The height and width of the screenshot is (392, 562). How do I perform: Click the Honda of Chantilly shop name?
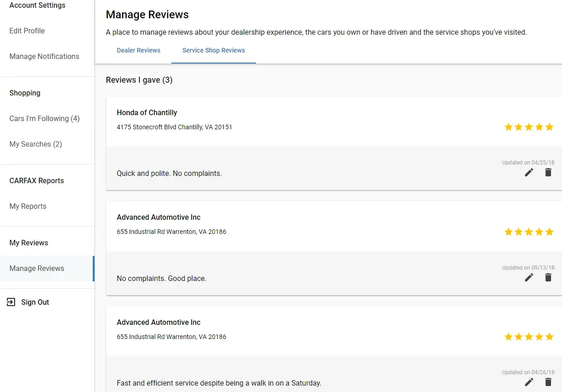pos(147,112)
